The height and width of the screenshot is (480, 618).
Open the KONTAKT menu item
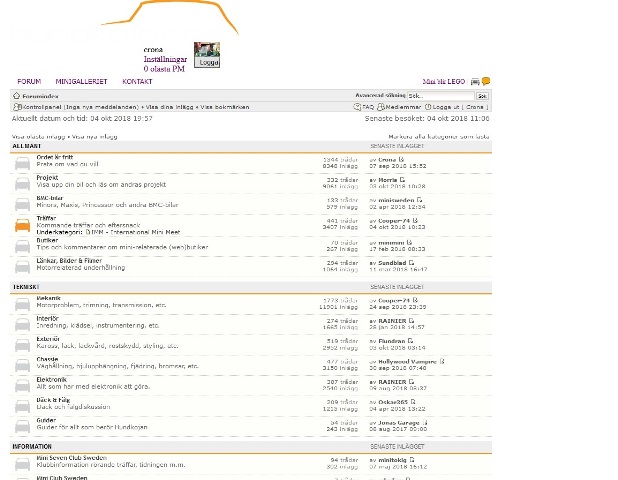coord(137,82)
